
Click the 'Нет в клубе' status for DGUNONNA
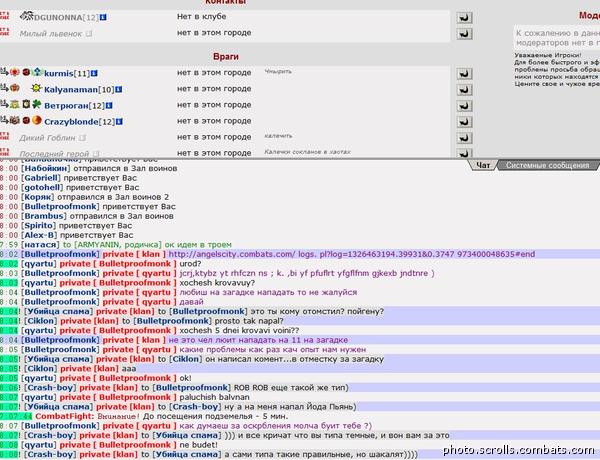(201, 16)
